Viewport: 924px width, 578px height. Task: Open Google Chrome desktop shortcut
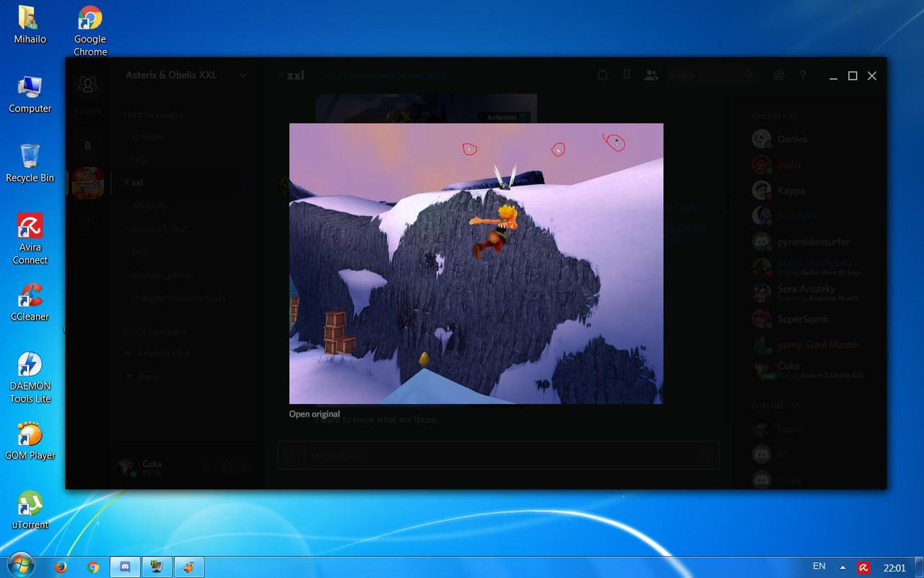click(x=90, y=30)
